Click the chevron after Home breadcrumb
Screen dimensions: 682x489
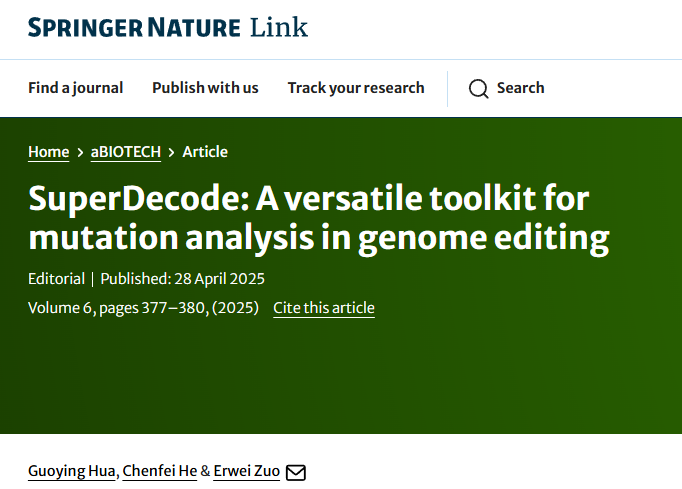[80, 152]
